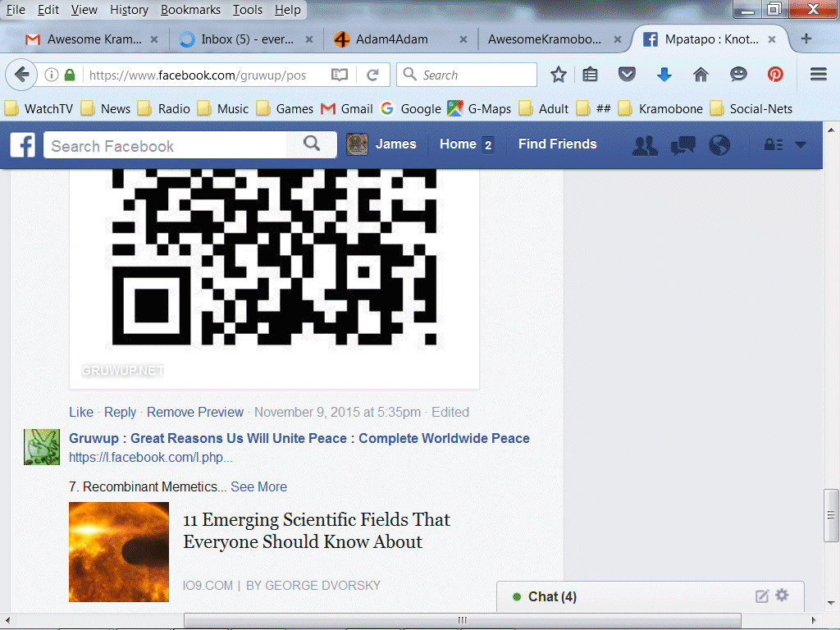Open the WatchTV bookmarks folder
This screenshot has width=840, height=630.
click(39, 109)
